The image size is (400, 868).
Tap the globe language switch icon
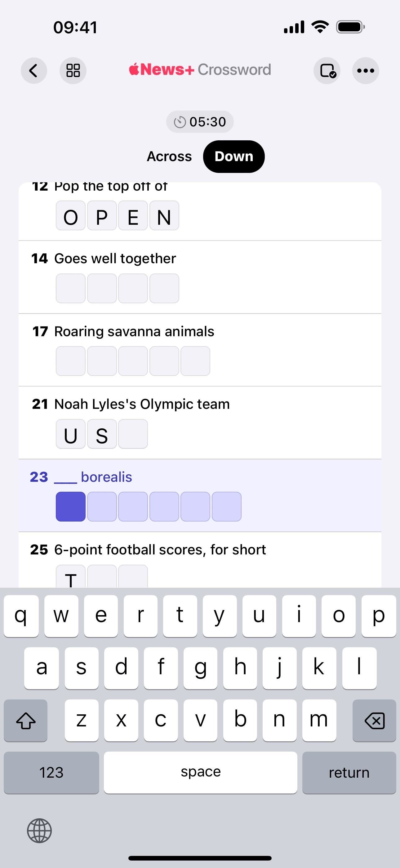point(39,831)
